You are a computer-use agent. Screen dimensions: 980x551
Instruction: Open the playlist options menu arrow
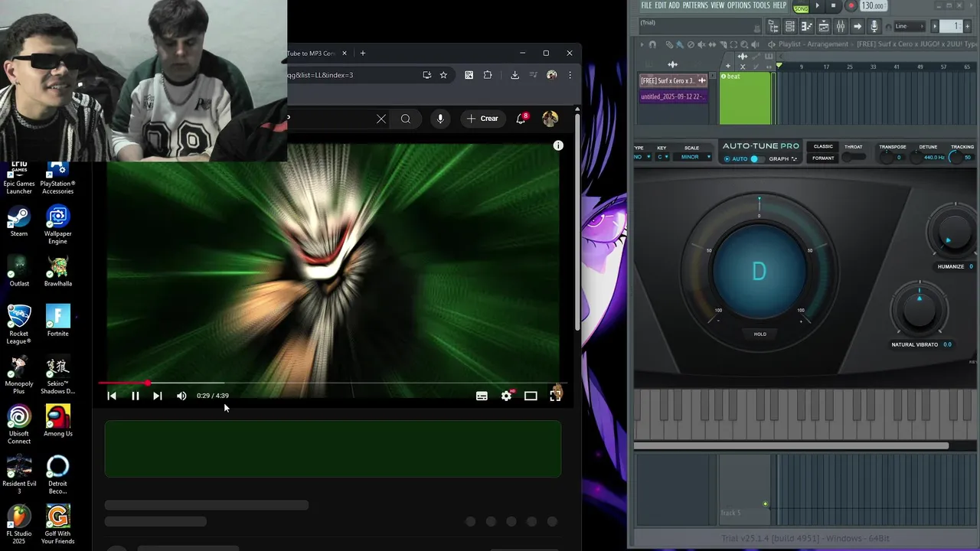click(x=642, y=44)
